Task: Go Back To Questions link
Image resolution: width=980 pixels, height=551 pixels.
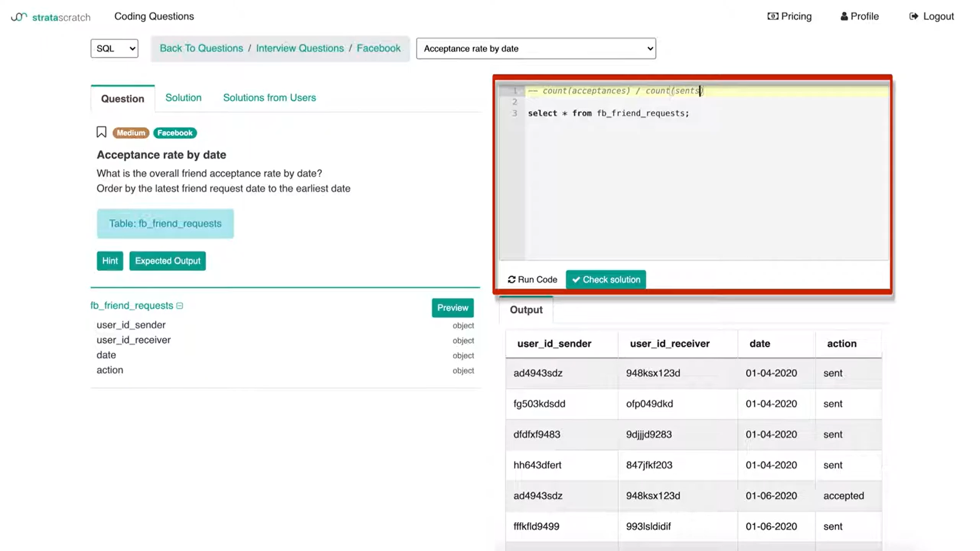Action: point(201,48)
